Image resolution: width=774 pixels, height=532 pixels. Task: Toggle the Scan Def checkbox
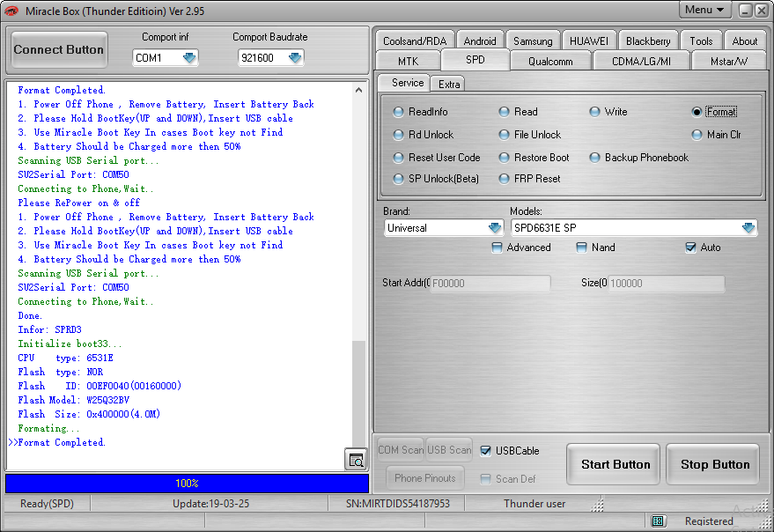(486, 478)
